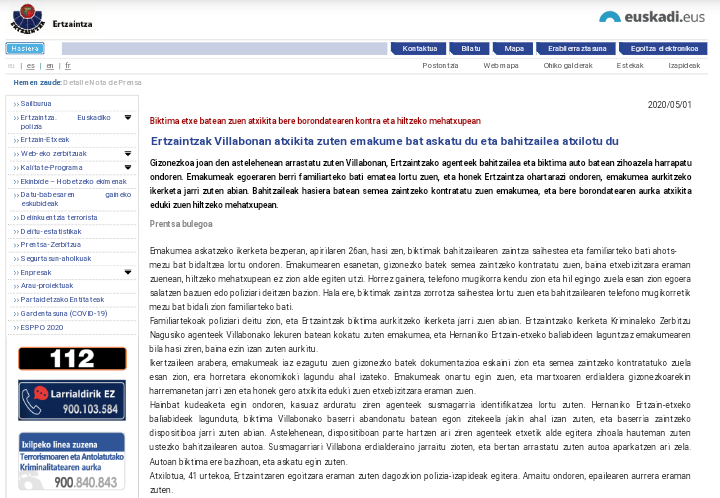This screenshot has width=720, height=498.
Task: Open Ertzaintza Euskadiko polizia sidebar item
Action: [x=65, y=122]
